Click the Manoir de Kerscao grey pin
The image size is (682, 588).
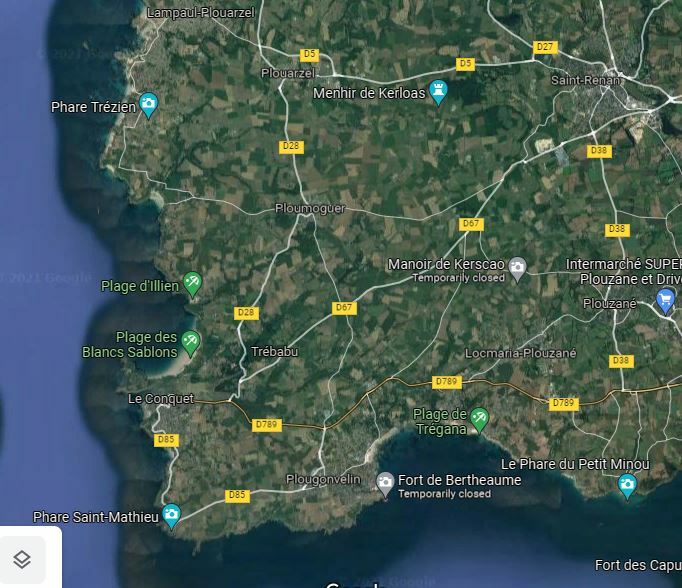[517, 269]
